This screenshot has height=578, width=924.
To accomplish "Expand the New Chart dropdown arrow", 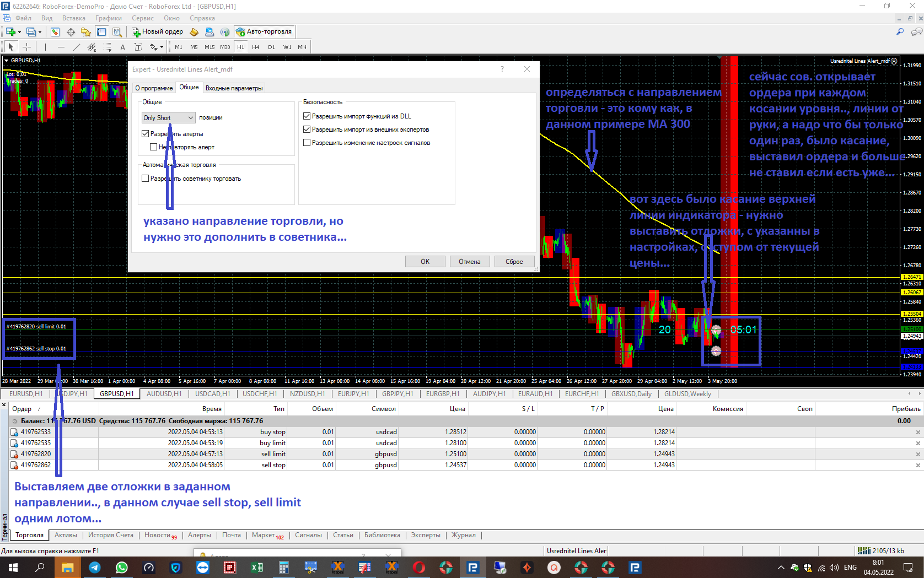I will tap(20, 32).
